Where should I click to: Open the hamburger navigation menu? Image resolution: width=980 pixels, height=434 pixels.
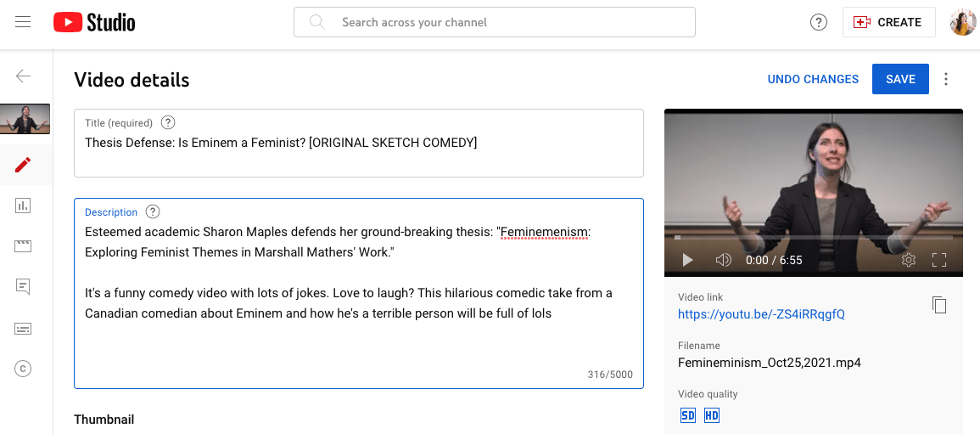pos(23,23)
